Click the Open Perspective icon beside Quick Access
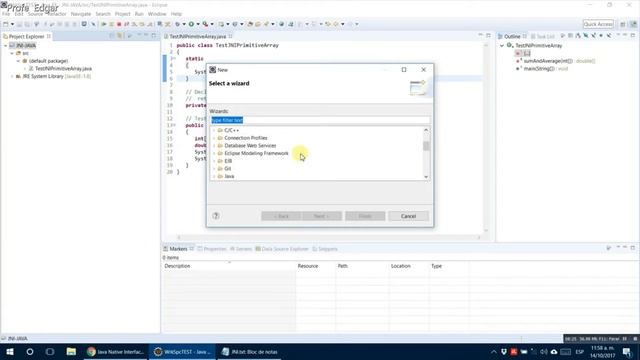This screenshot has width=640, height=360. pyautogui.click(x=623, y=24)
